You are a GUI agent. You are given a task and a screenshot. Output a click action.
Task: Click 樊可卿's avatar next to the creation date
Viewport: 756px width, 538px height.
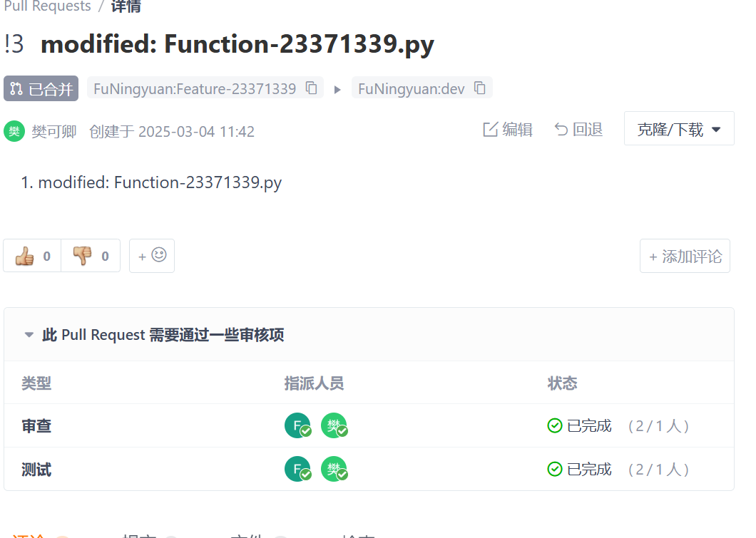[14, 131]
